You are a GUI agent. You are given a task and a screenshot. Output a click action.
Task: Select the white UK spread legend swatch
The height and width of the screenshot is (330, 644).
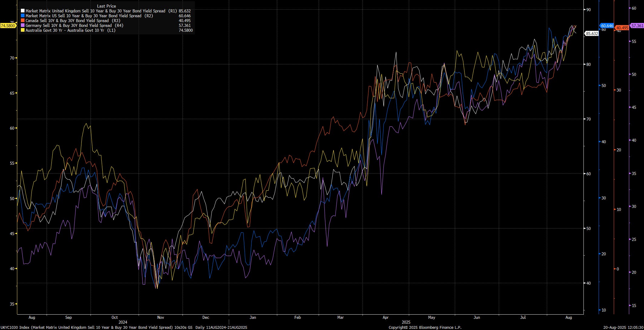coord(23,11)
